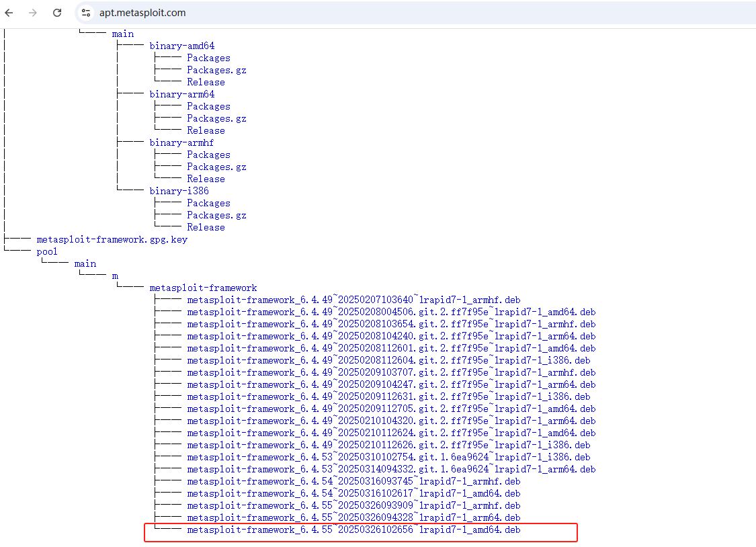
Task: Download 6.4.53~20250310102754 i386 deb package
Action: point(388,457)
